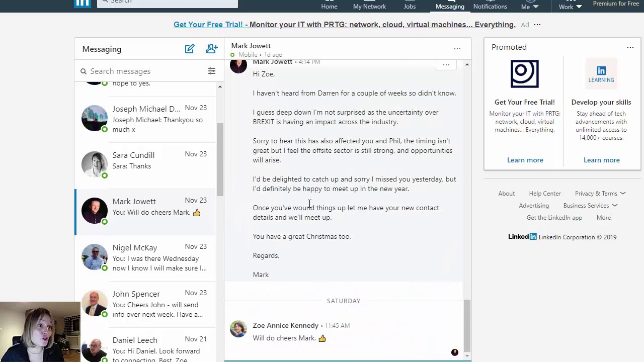Screen dimensions: 644x362
Task: Click Zoe Annice Kennedy's avatar in thread
Action: tap(238, 329)
